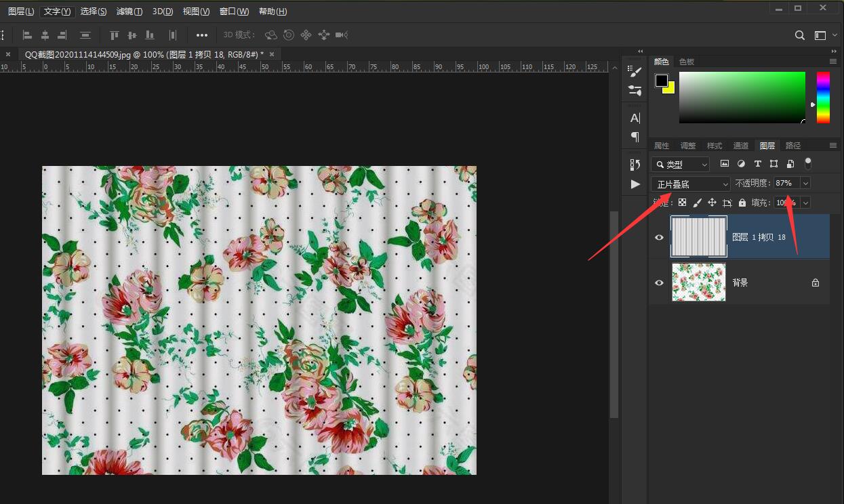Open the History panel icon

(635, 165)
